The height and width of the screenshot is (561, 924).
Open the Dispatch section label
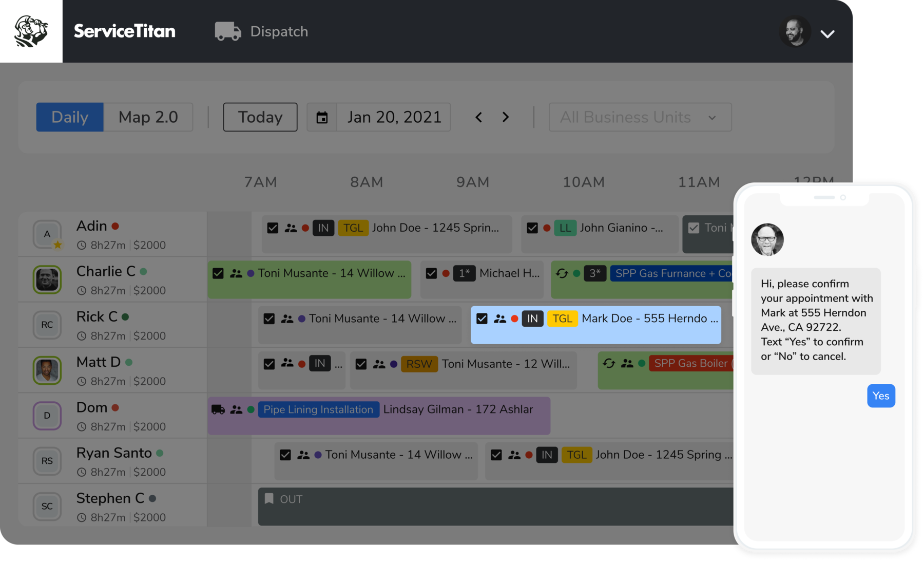point(279,31)
